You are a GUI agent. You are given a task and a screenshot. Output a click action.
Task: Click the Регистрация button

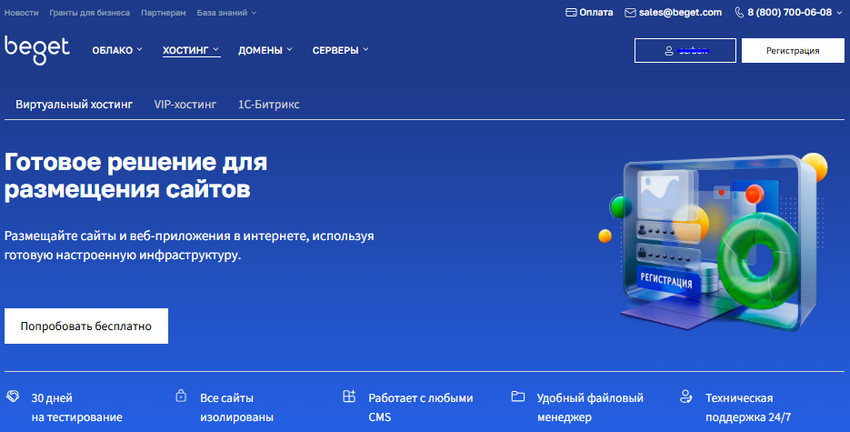[x=793, y=50]
